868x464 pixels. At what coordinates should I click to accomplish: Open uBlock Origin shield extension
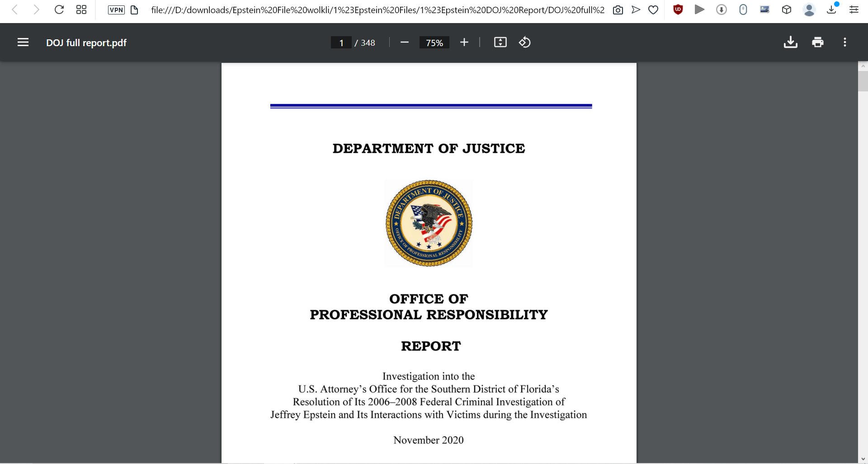click(678, 9)
